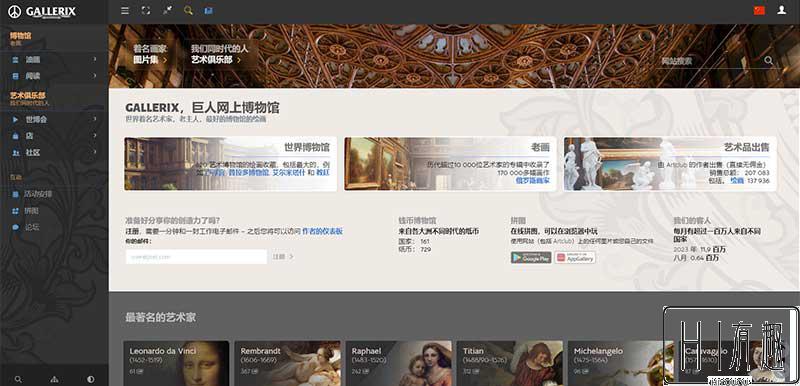Click the search icon at sidebar bottom
Screen dimensions: 800x386
click(x=18, y=379)
